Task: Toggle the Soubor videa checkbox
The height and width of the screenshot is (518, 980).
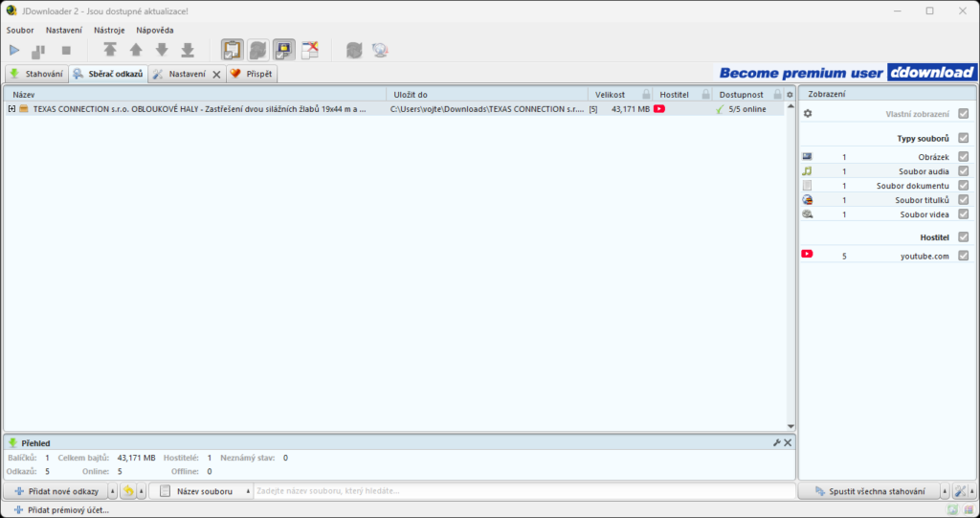Action: click(964, 214)
